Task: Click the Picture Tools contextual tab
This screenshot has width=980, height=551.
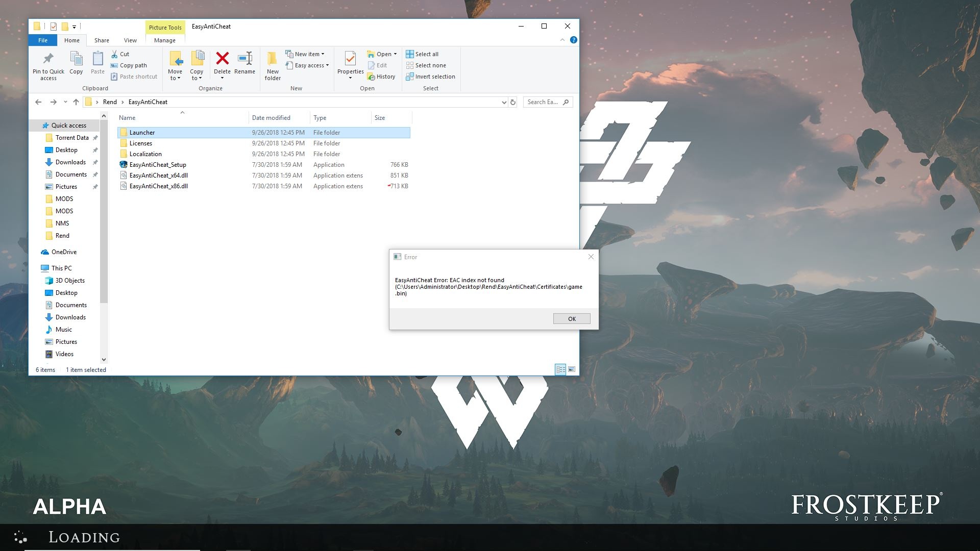Action: (165, 28)
